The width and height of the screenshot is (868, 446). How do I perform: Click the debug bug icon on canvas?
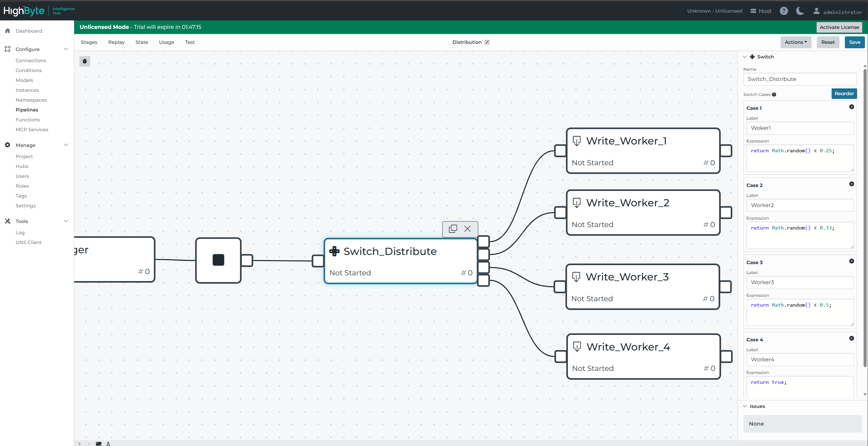click(85, 62)
